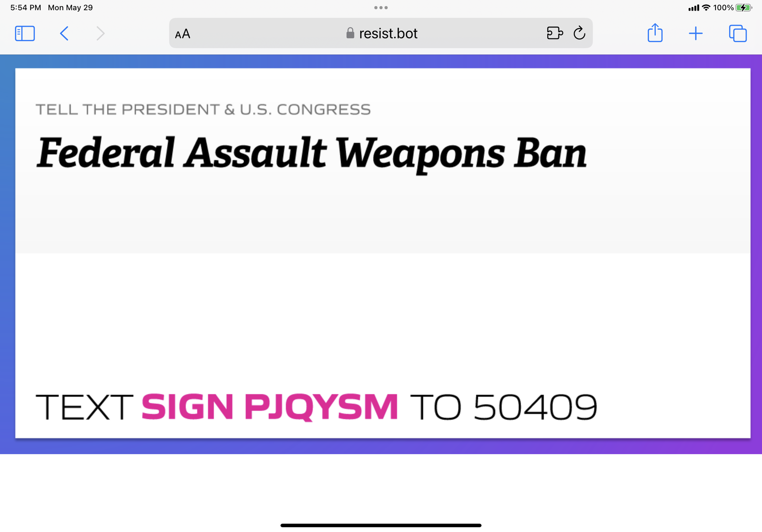Open the Share sheet

point(655,33)
